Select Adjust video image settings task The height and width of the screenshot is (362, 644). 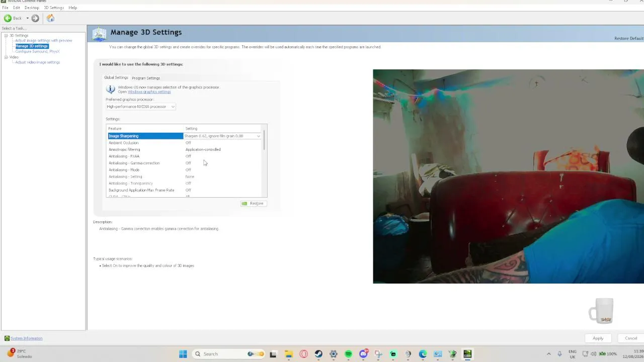coord(37,62)
